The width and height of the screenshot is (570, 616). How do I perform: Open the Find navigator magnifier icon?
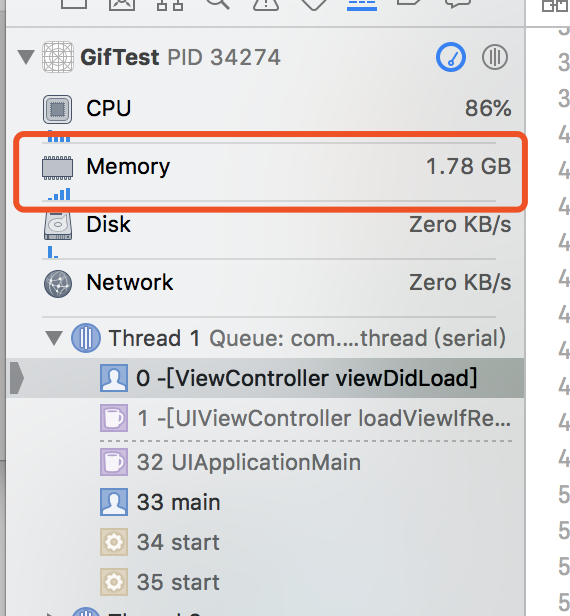coord(218,4)
